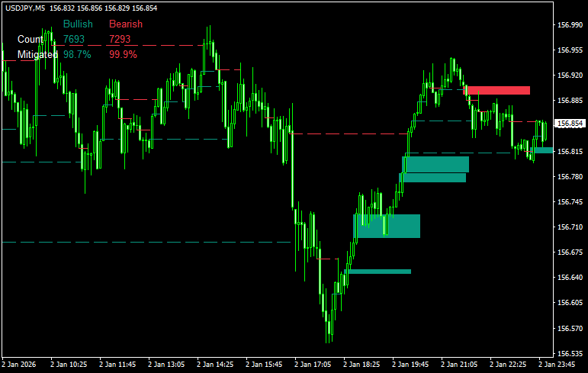Click the Mitigated row label

(x=37, y=55)
